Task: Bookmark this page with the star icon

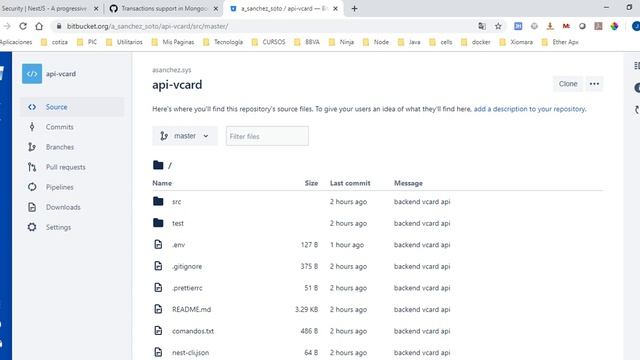Action: pos(498,26)
